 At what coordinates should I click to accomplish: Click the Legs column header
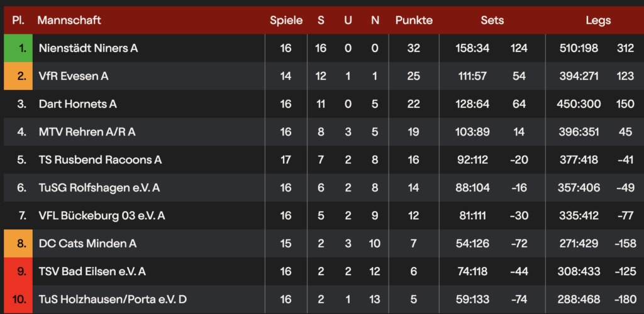pyautogui.click(x=598, y=20)
